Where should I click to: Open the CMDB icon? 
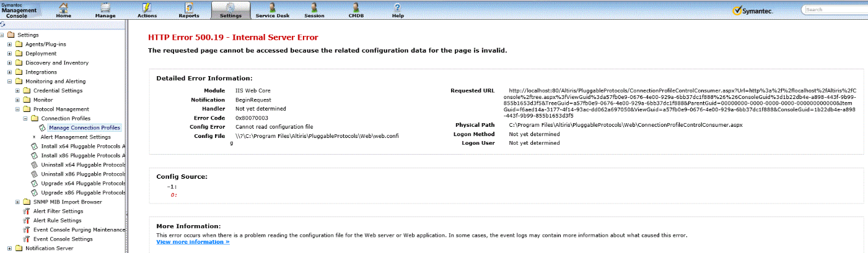(x=356, y=7)
